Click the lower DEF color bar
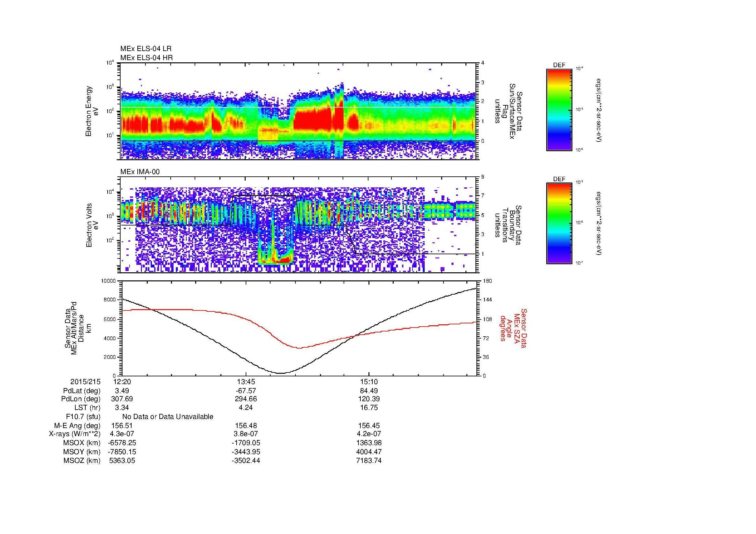This screenshot has height=534, width=756. (x=559, y=224)
